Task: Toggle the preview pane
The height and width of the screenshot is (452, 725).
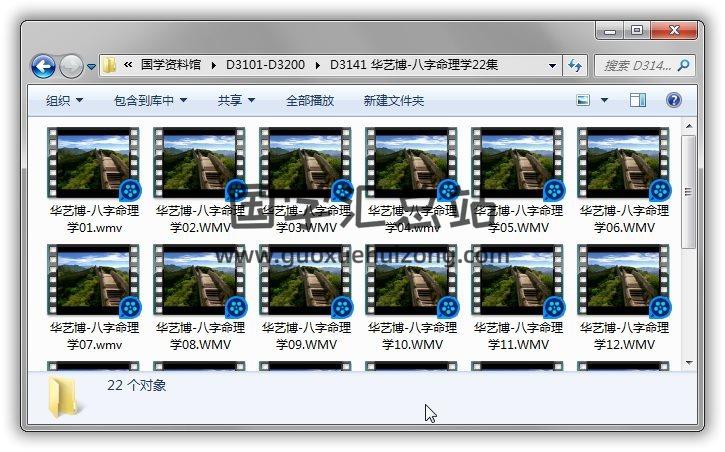Action: coord(638,100)
